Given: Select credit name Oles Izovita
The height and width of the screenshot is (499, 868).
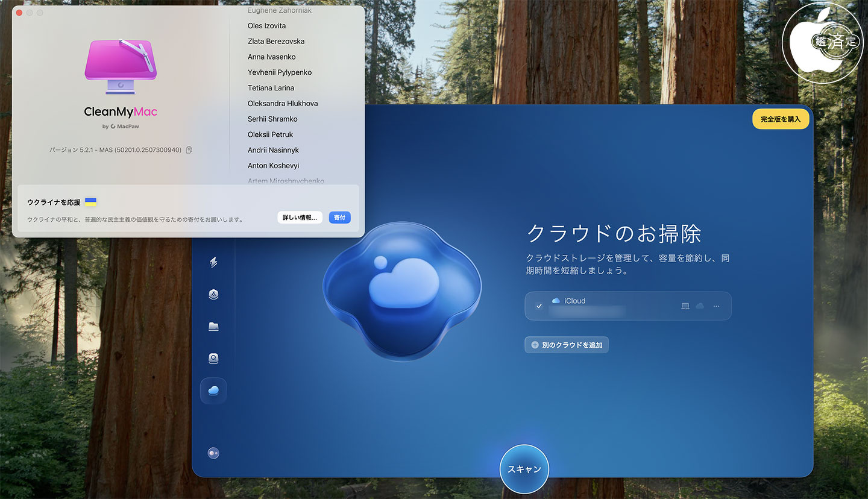Looking at the screenshot, I should point(266,26).
